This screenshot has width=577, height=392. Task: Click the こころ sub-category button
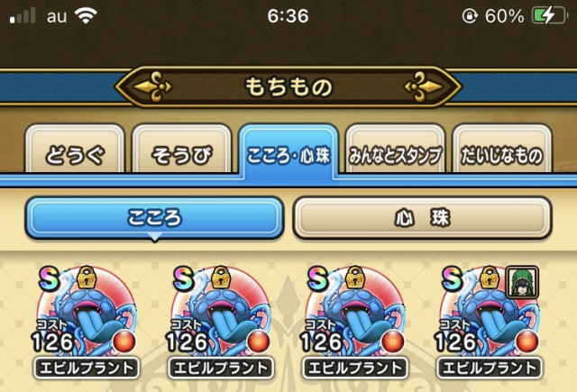tap(154, 218)
